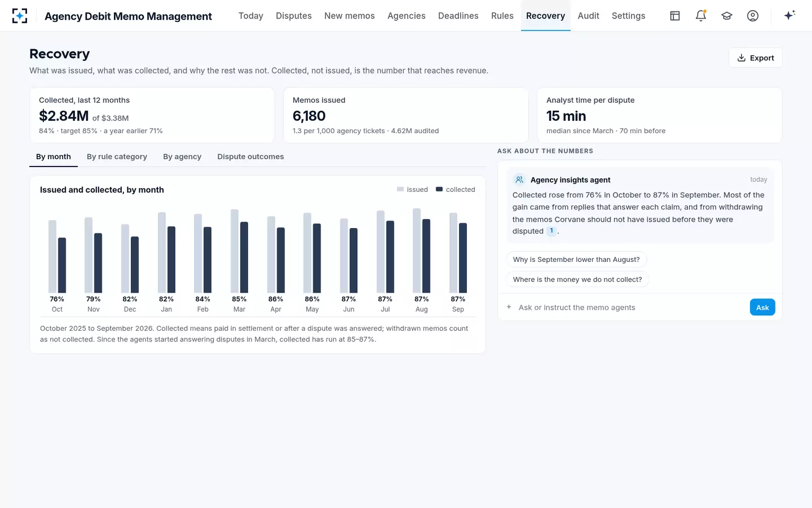Click the "Jun" month label

[x=348, y=309]
